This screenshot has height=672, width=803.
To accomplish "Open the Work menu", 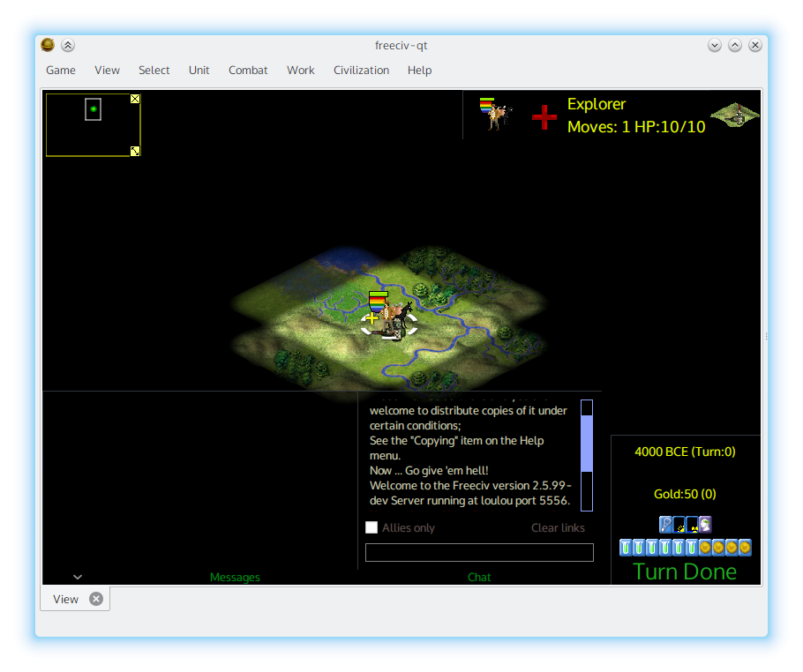I will point(300,70).
